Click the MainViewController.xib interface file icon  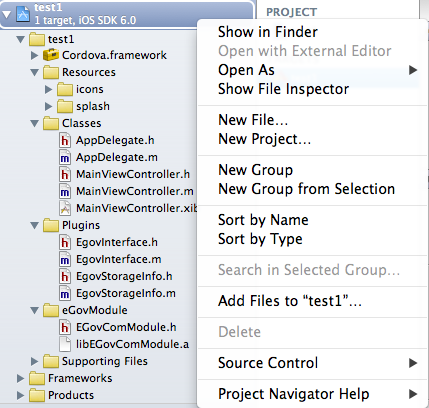65,208
